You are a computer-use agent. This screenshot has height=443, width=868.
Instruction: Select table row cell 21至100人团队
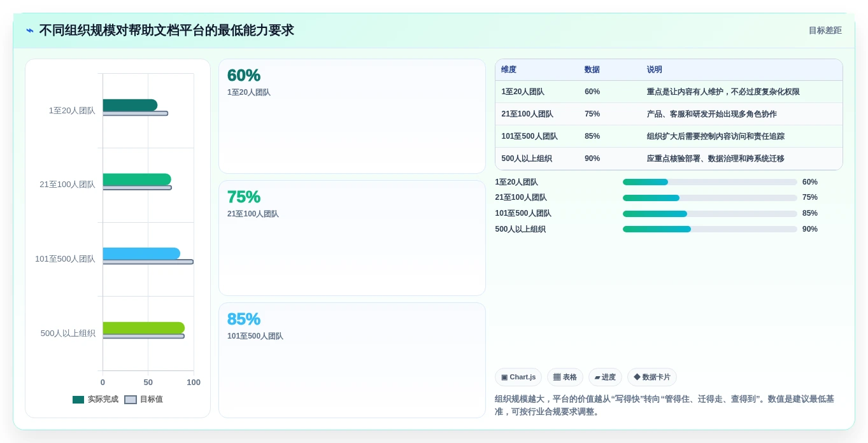(527, 114)
